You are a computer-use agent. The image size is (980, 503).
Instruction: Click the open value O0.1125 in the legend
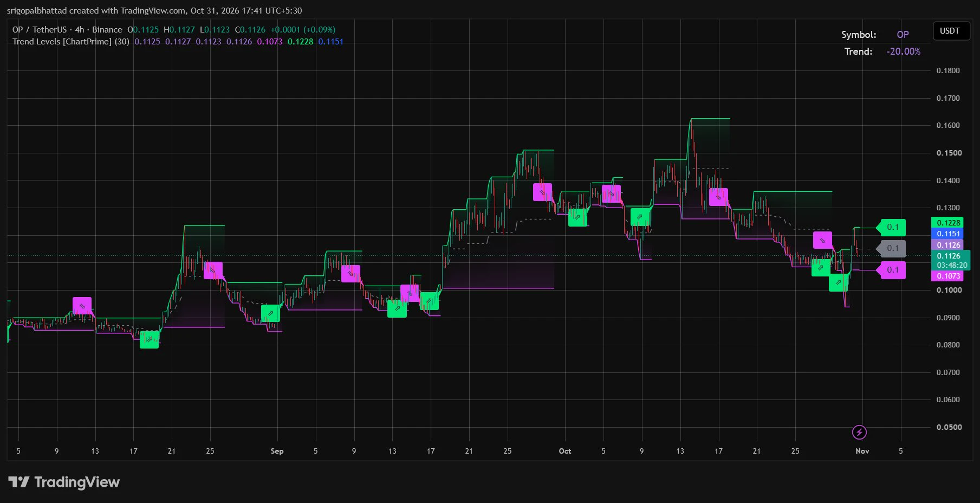[143, 30]
